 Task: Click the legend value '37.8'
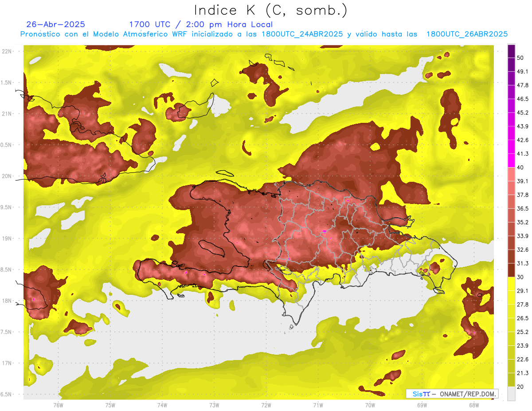[x=522, y=195]
